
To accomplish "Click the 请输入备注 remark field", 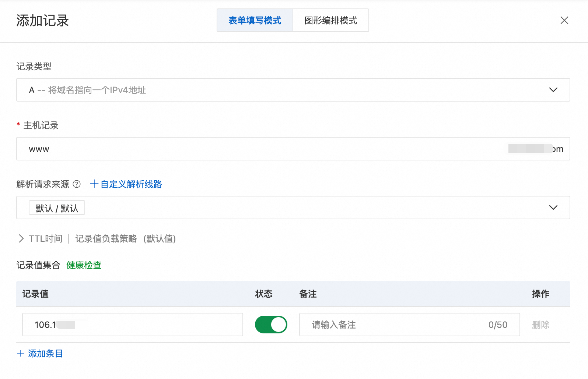I will 394,325.
